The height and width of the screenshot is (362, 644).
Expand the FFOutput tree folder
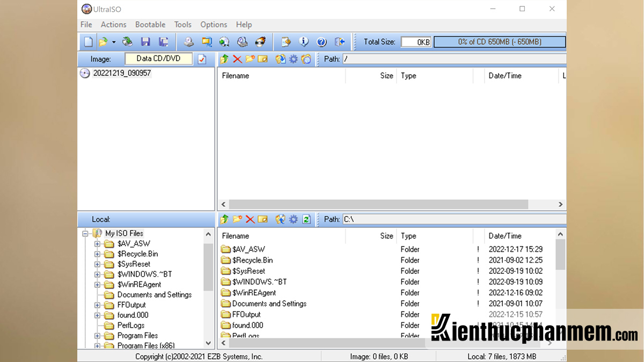click(x=97, y=305)
